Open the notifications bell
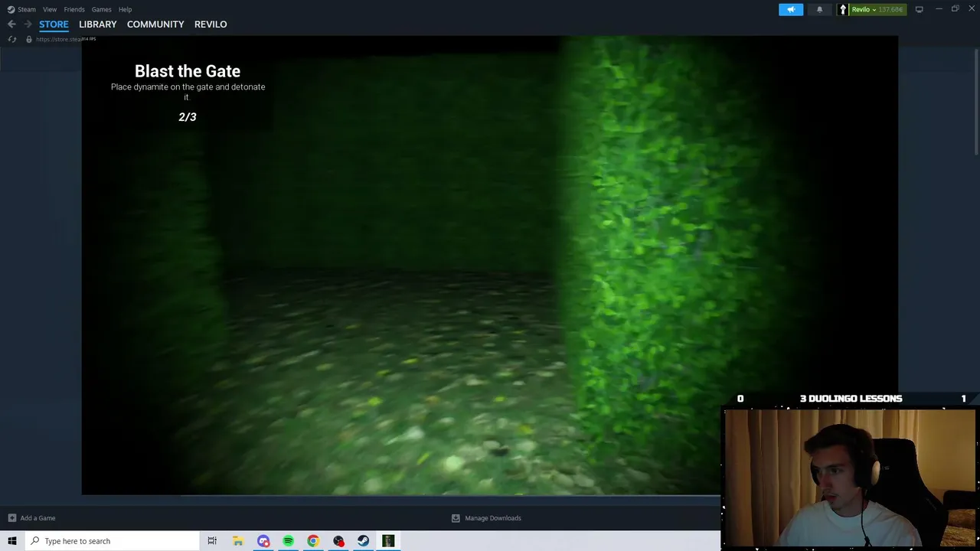This screenshot has height=551, width=980. point(819,9)
